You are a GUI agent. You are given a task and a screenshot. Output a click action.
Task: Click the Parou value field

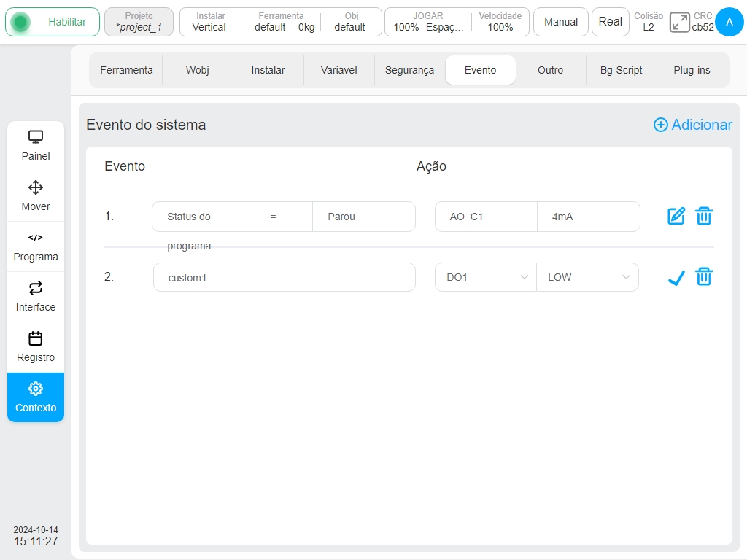[364, 217]
